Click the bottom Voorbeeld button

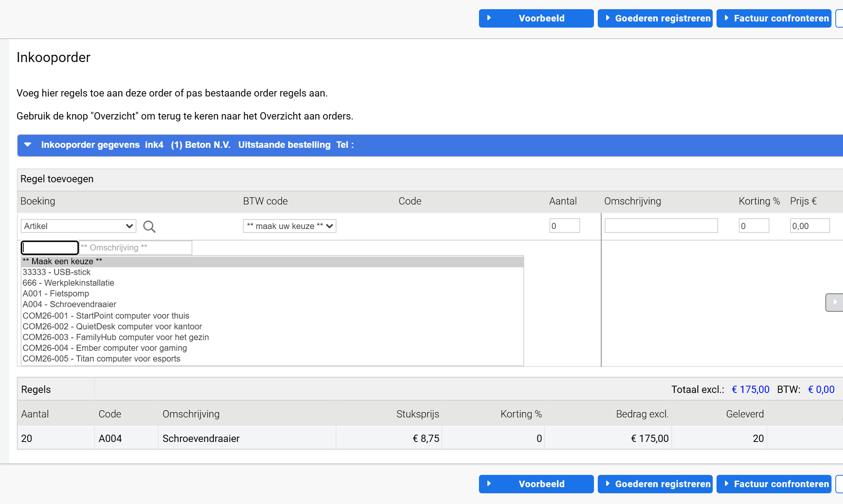click(x=536, y=484)
